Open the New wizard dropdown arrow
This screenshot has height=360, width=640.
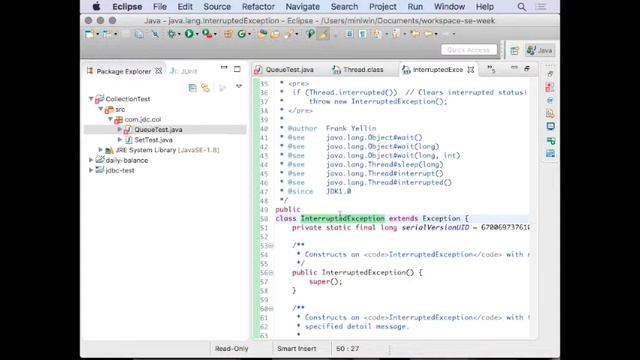click(x=98, y=34)
